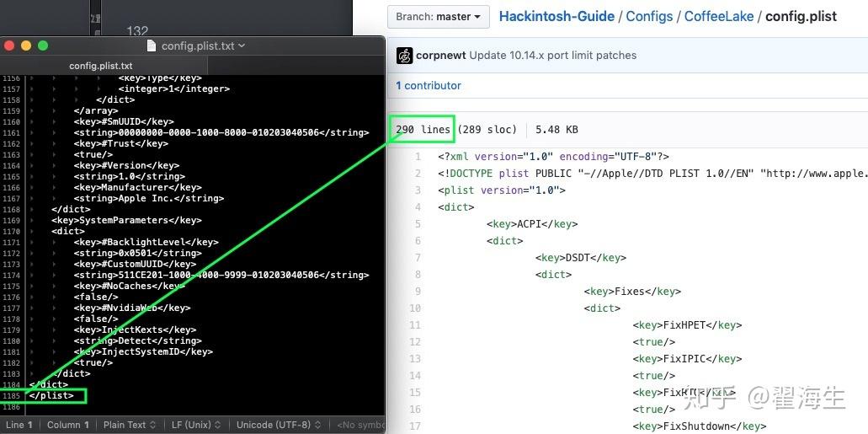Open the title dropdown chevron next to config.plist.txt
This screenshot has height=434, width=868.
pos(242,46)
